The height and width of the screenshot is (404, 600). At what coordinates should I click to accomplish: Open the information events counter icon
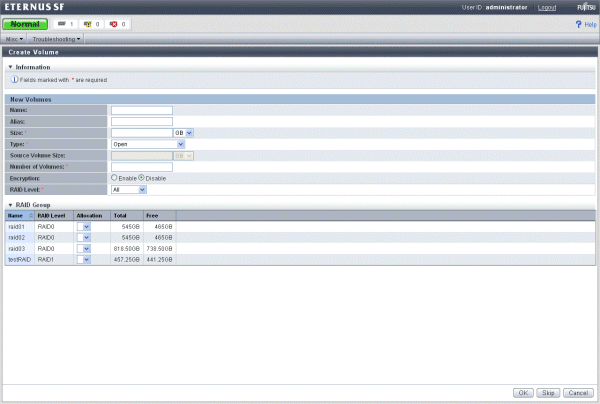(62, 24)
